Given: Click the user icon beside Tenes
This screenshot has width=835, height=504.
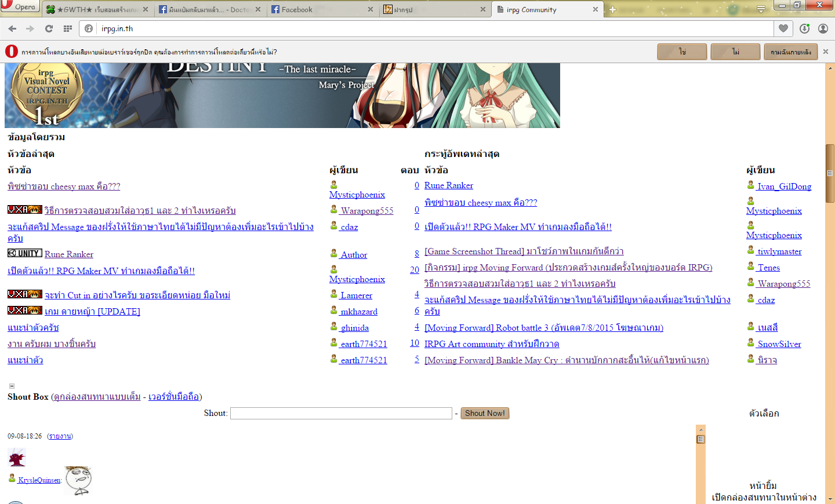Looking at the screenshot, I should click(750, 266).
